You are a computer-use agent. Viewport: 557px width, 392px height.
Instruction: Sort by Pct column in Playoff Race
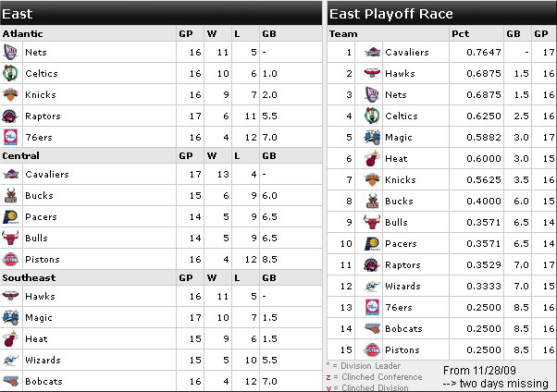pos(461,33)
